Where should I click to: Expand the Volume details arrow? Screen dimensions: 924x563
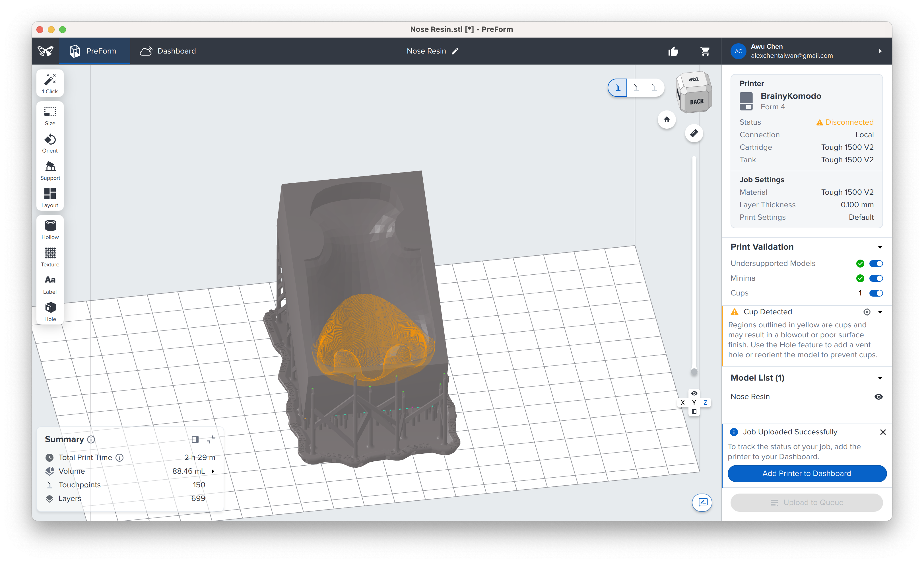pos(213,471)
